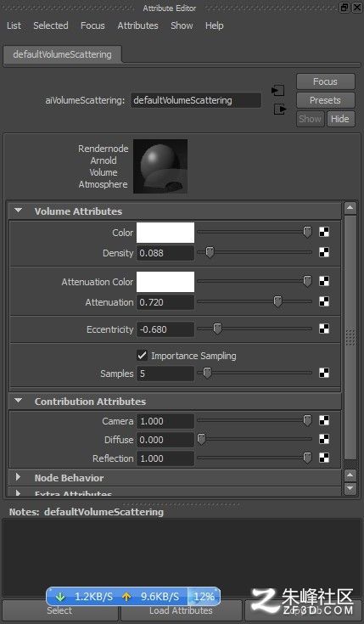Click the Density value input field
Image resolution: width=364 pixels, height=624 pixels.
coord(165,253)
